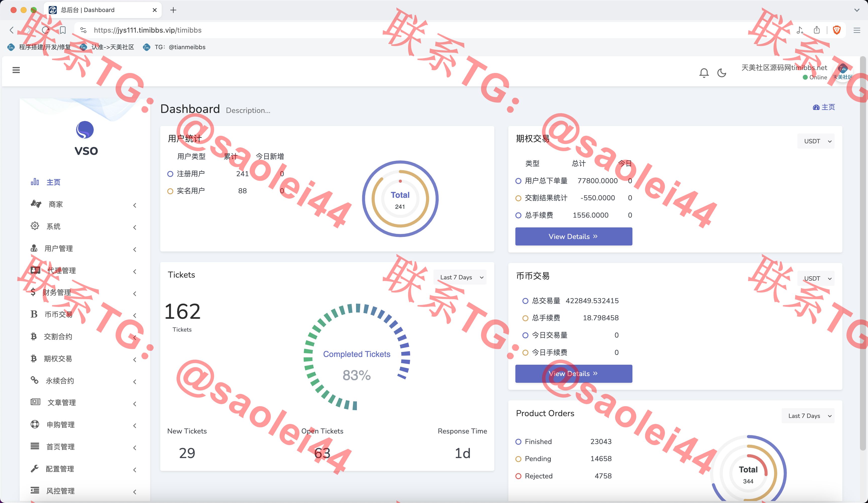
Task: Open the 首页管理 sidebar menu item
Action: (84, 447)
